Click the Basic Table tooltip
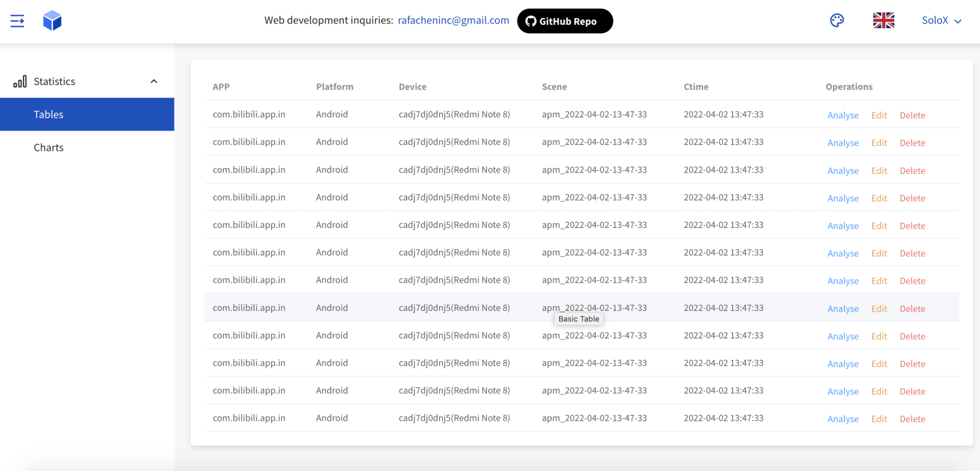The image size is (980, 471). coord(579,319)
